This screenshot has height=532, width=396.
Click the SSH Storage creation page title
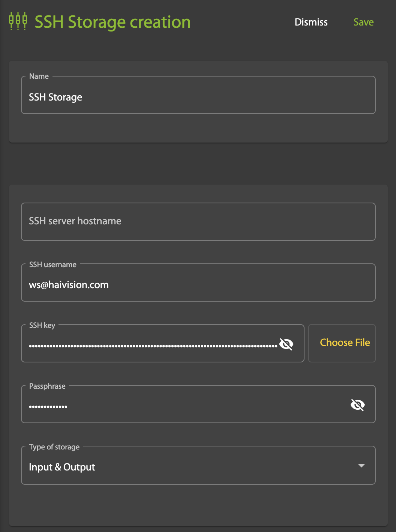pyautogui.click(x=112, y=22)
